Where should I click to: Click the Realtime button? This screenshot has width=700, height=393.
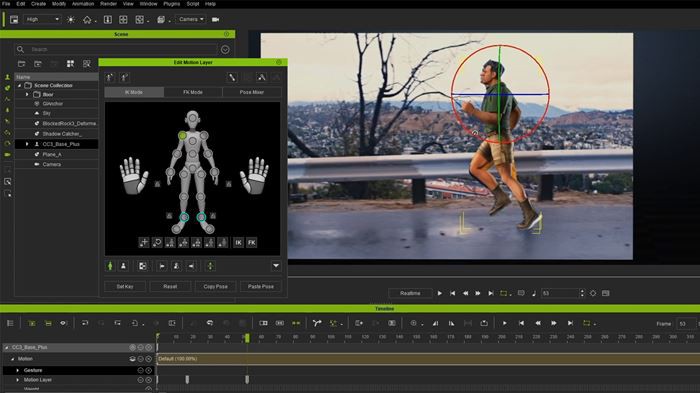point(410,293)
